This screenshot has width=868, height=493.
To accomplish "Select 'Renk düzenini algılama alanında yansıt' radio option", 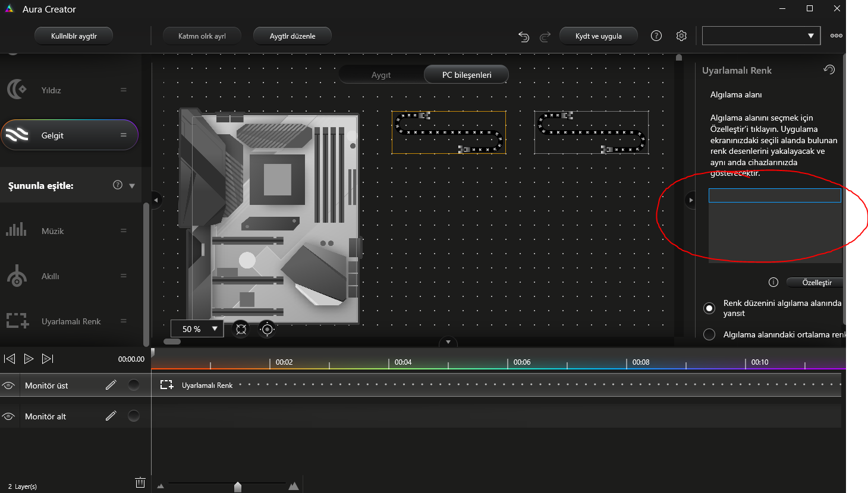I will coord(709,308).
